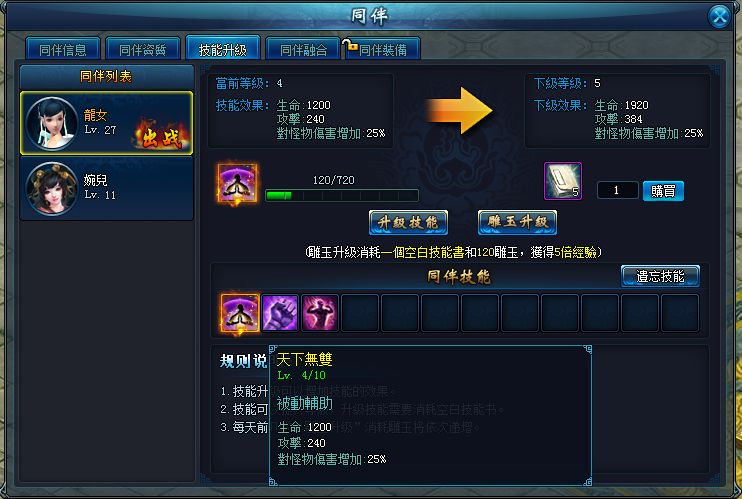742x499 pixels.
Task: Click the 雕玉升級 button
Action: (517, 223)
